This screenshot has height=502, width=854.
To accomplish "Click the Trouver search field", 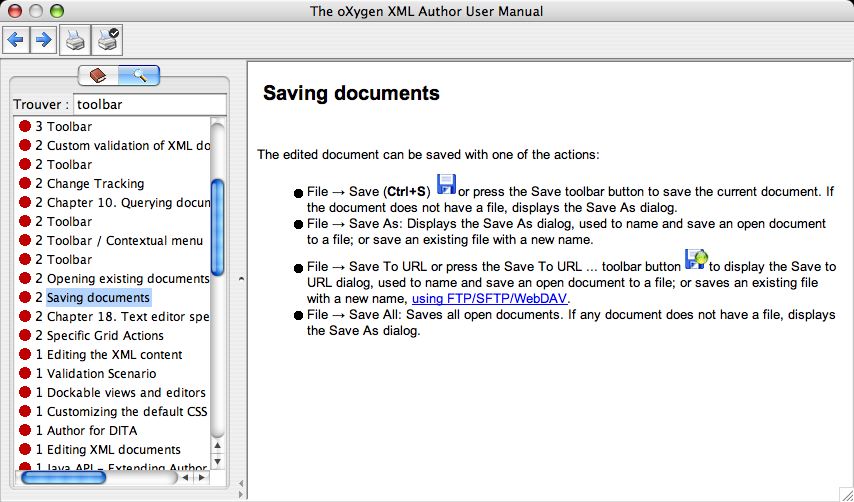I will (x=150, y=104).
